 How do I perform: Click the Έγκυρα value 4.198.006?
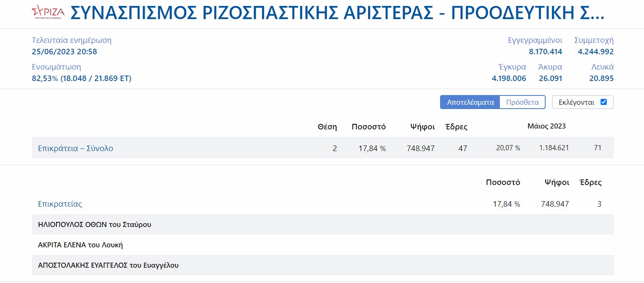[x=508, y=78]
